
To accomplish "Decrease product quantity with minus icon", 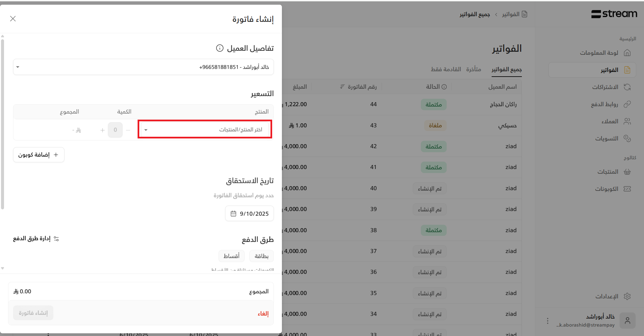I will tap(128, 130).
